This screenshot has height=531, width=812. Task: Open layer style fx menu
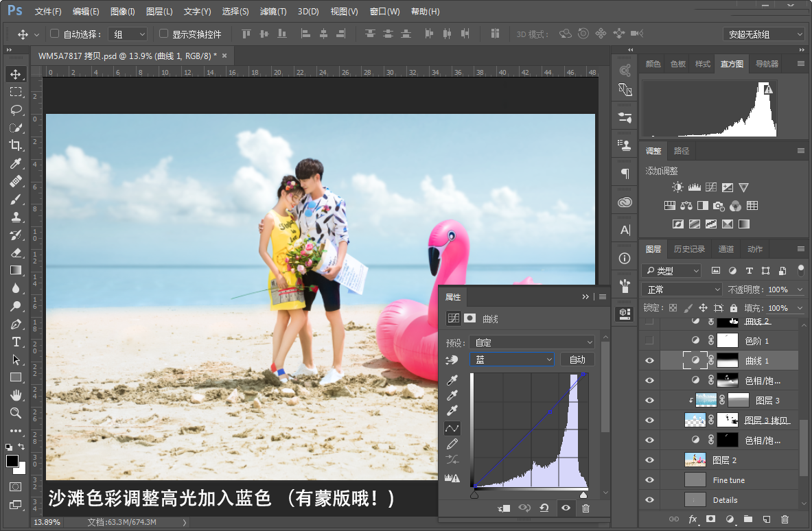pyautogui.click(x=693, y=519)
